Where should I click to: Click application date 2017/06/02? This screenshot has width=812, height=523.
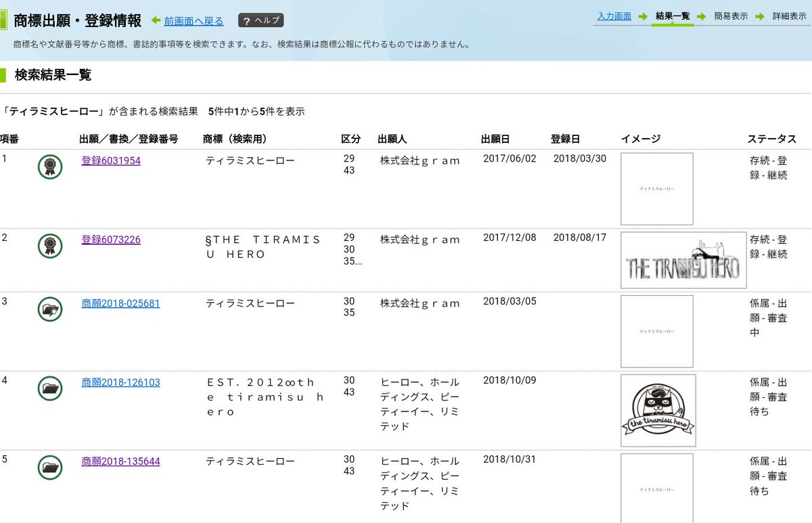[510, 158]
